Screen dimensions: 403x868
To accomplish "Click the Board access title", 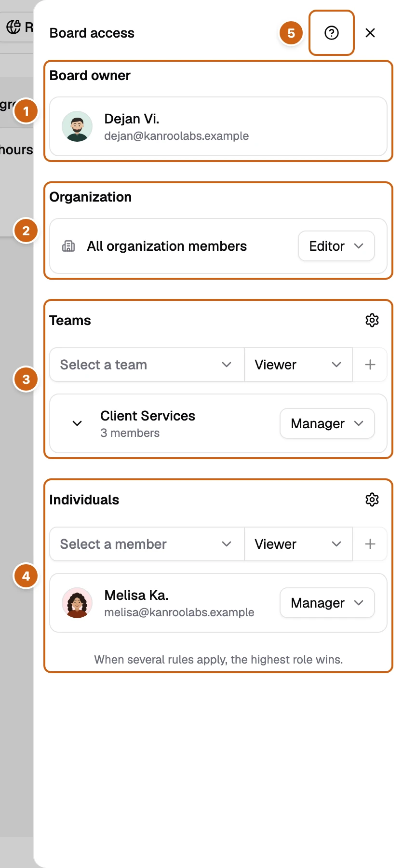I will pos(92,33).
